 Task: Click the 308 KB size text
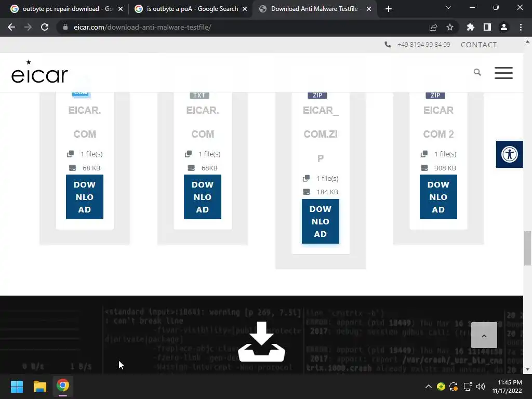(x=445, y=168)
